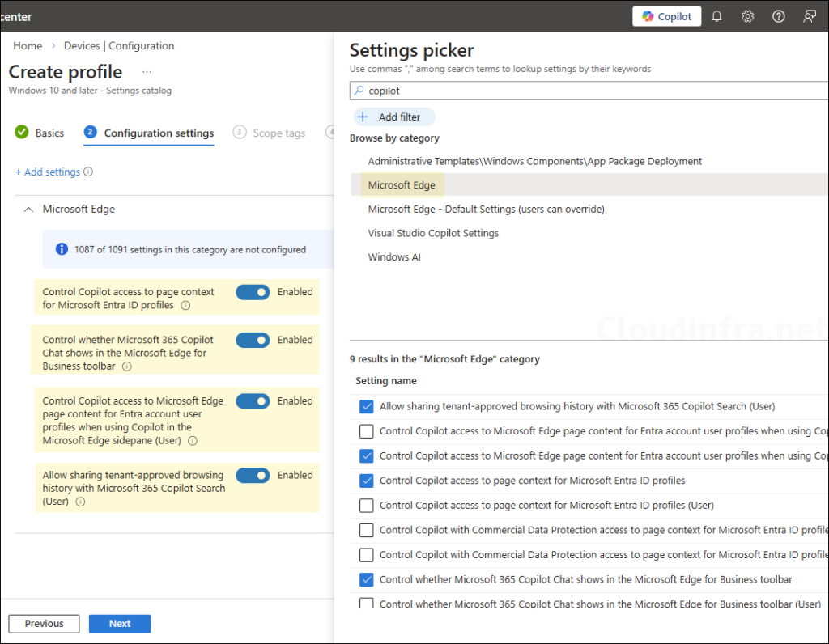Select Windows AI category
829x644 pixels.
point(394,257)
